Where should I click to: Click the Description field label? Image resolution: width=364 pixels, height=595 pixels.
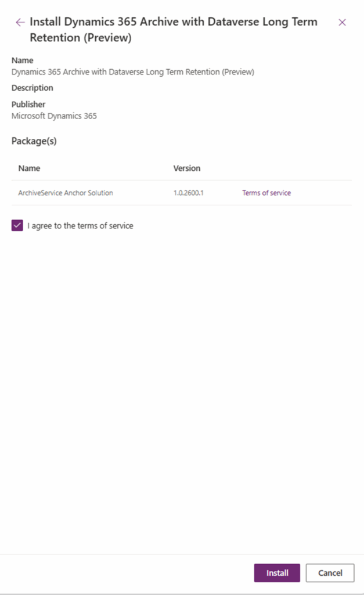33,88
